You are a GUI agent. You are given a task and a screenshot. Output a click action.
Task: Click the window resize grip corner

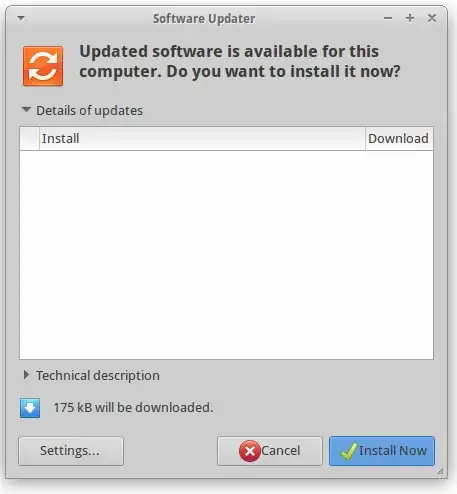[x=440, y=471]
